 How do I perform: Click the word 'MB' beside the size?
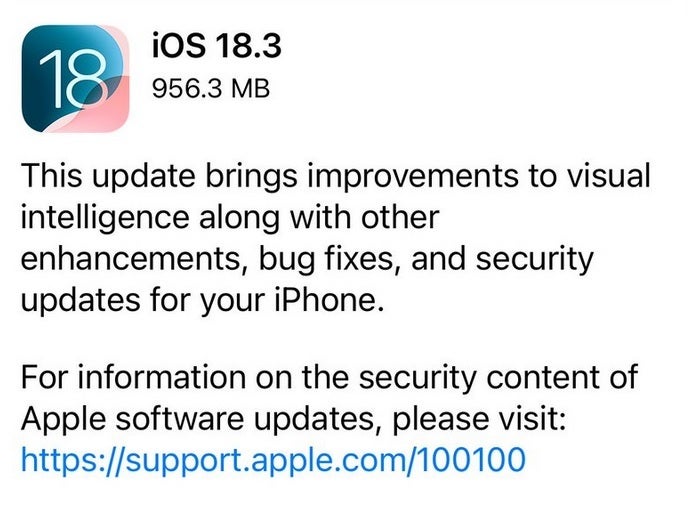(x=251, y=88)
